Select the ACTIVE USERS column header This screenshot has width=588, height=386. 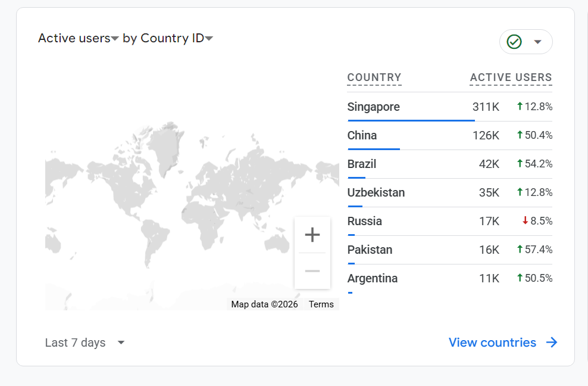tap(511, 77)
